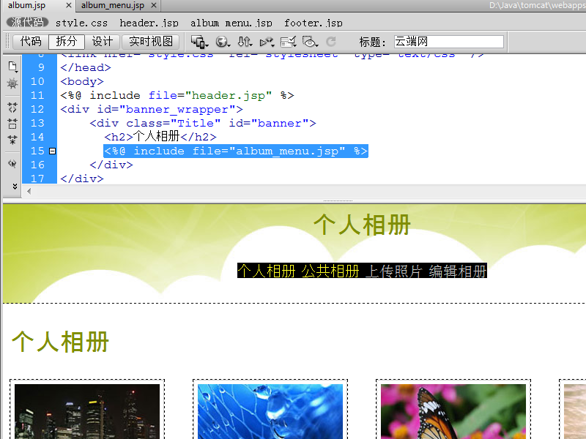
Task: Toggle 实时视图 live view
Action: coord(151,41)
